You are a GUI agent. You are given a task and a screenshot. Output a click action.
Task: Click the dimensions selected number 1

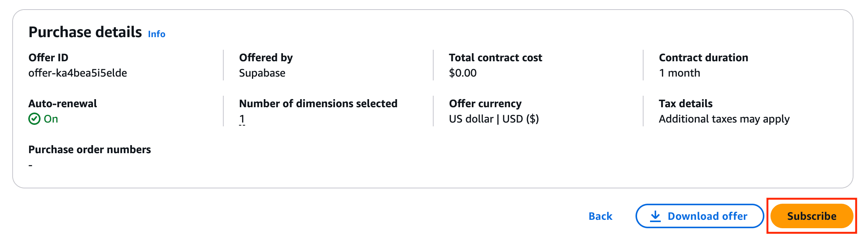pyautogui.click(x=242, y=119)
